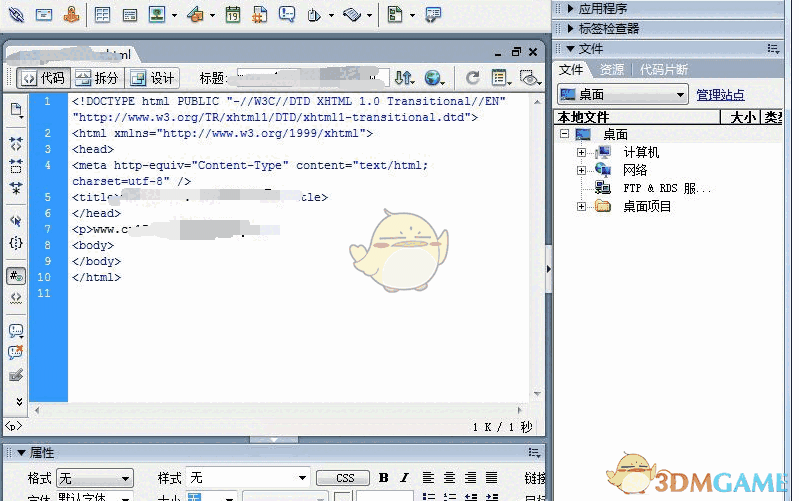Click the Insert Image icon
This screenshot has height=501, width=799.
(157, 14)
